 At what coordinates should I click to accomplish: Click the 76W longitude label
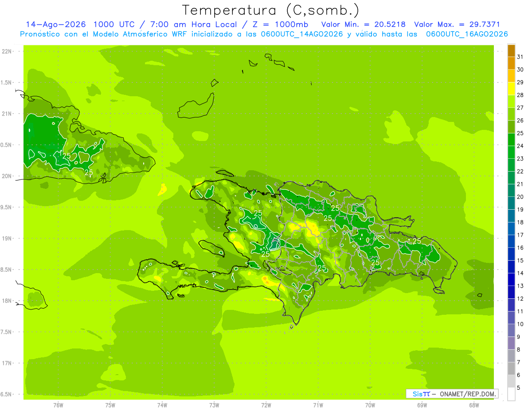[x=58, y=405]
